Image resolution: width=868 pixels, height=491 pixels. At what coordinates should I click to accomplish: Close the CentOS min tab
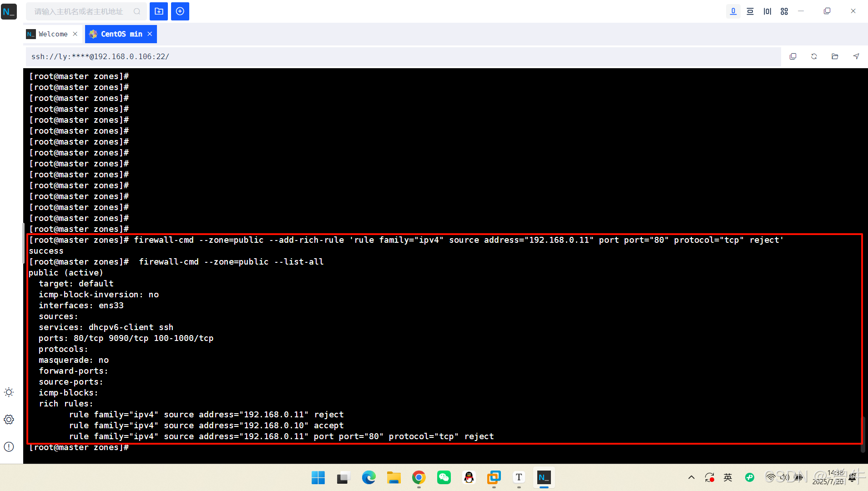(150, 34)
